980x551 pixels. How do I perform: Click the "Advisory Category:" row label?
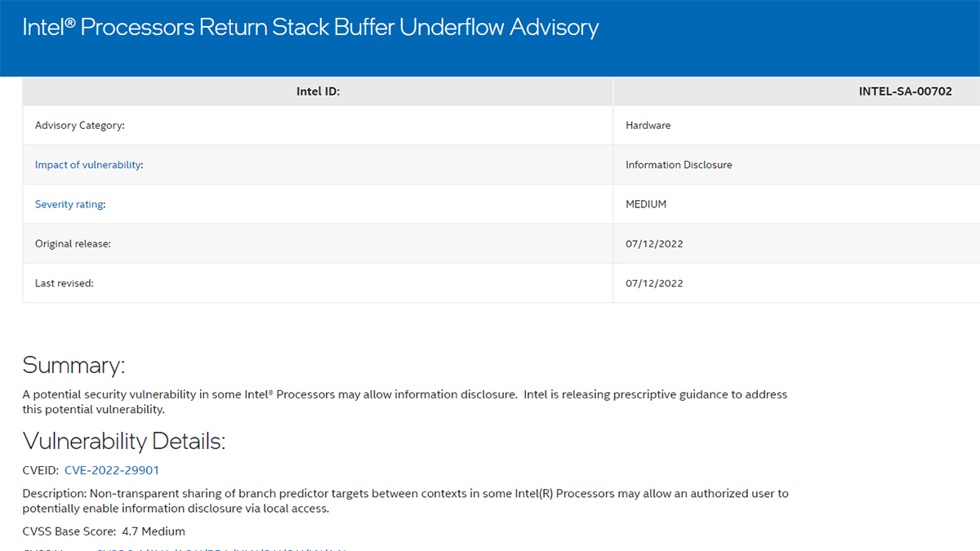tap(80, 126)
